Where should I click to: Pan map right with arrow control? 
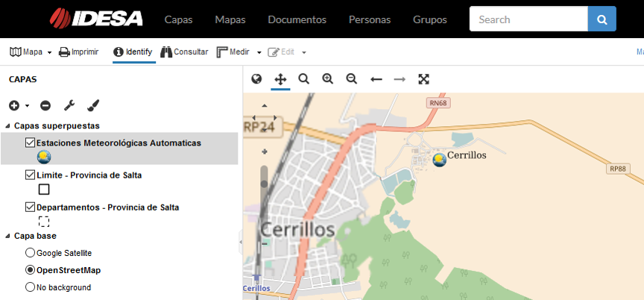pos(275,118)
